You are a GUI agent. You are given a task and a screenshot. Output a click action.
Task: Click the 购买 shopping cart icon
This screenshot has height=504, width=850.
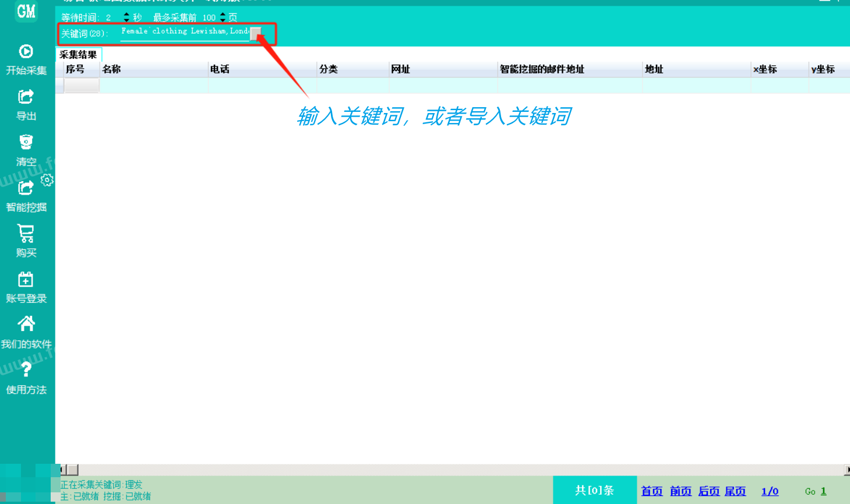tap(26, 233)
